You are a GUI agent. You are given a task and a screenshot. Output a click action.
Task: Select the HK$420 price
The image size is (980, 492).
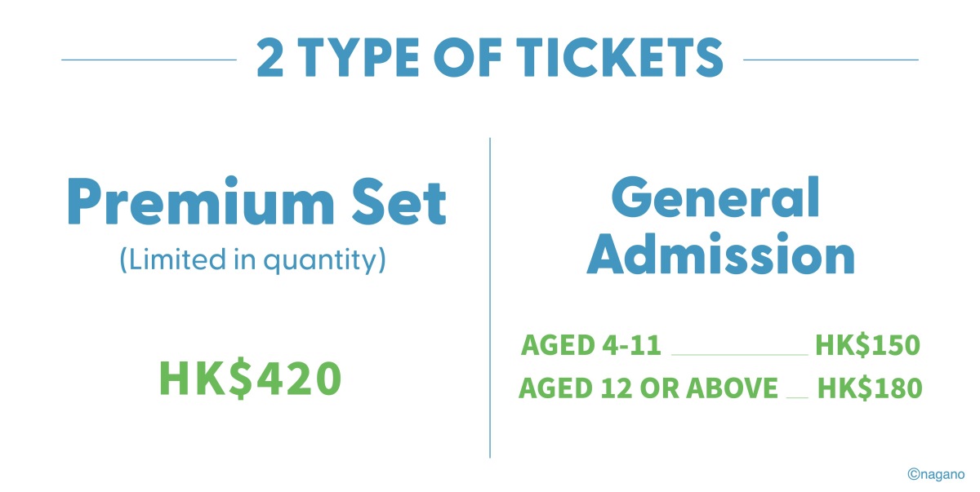point(250,378)
